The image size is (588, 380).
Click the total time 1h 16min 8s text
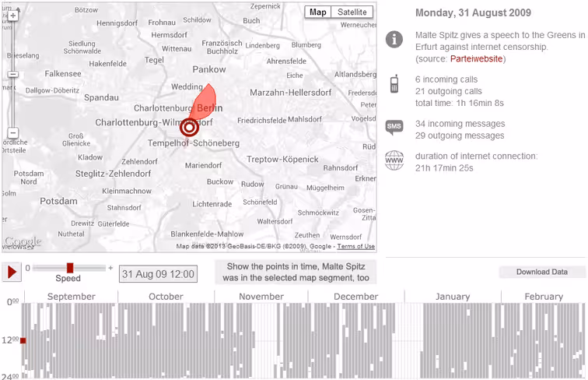click(x=460, y=104)
